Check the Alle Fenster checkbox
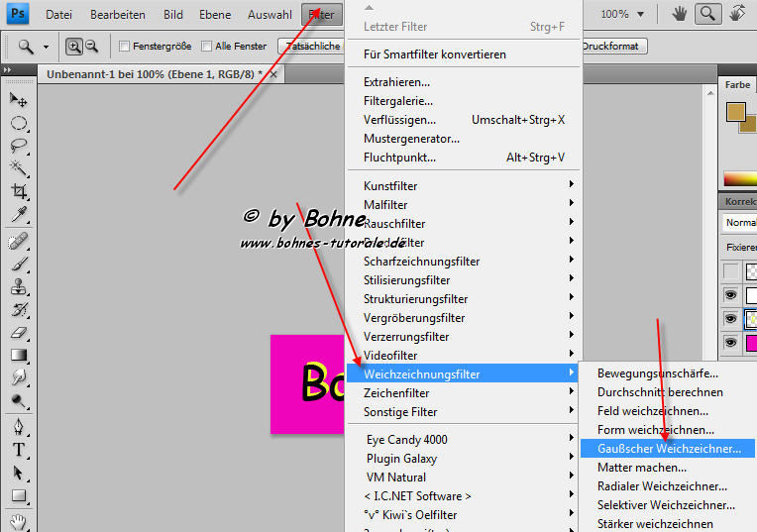Screen dimensions: 757x532 click(x=206, y=47)
